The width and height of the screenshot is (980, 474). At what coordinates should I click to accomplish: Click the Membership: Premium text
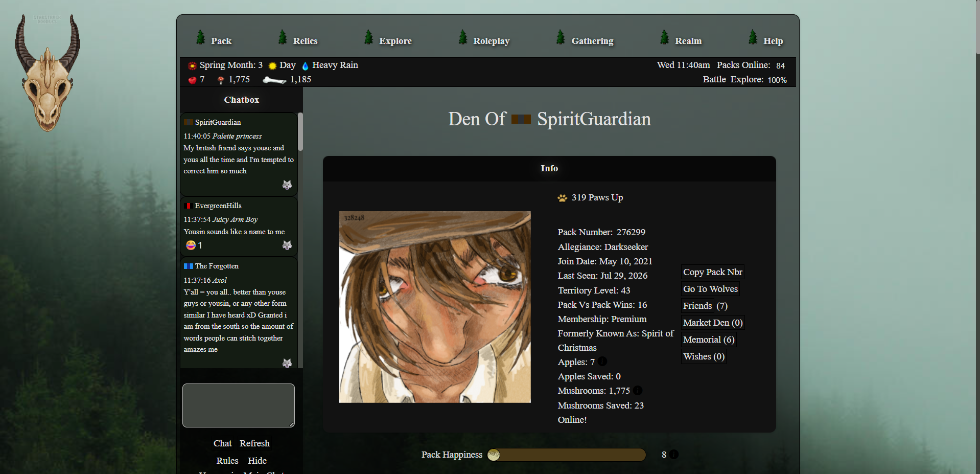click(x=602, y=319)
